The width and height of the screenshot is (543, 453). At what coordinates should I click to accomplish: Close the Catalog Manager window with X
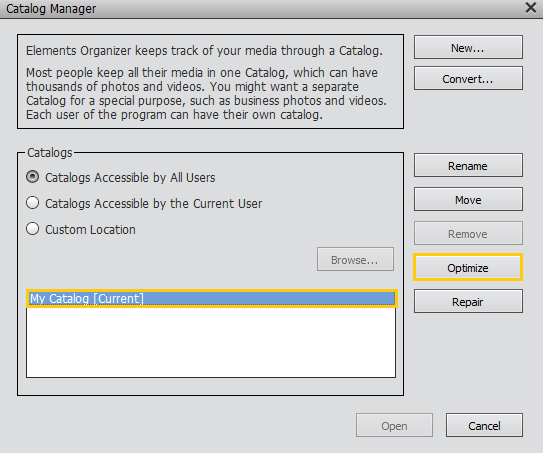click(531, 8)
